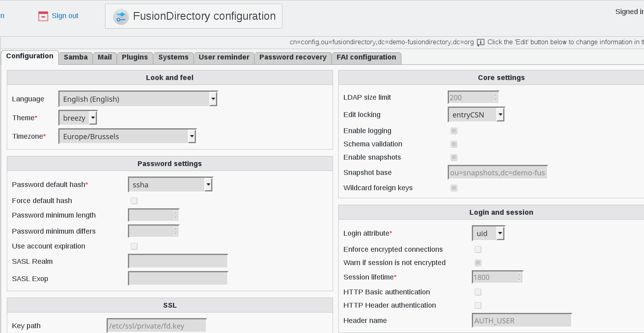Click the FusionDirectory configuration sliders icon

pyautogui.click(x=121, y=16)
